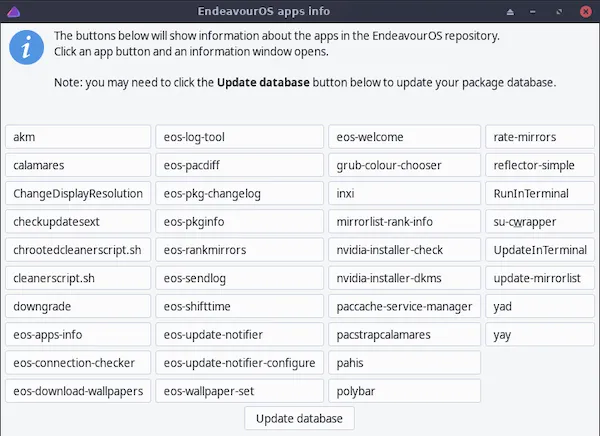Open info for akm
The image size is (600, 436).
[78, 137]
